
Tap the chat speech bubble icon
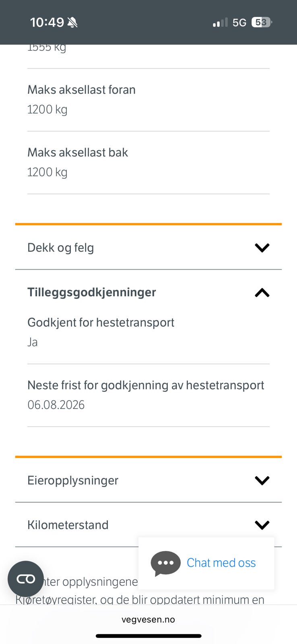pos(165,563)
